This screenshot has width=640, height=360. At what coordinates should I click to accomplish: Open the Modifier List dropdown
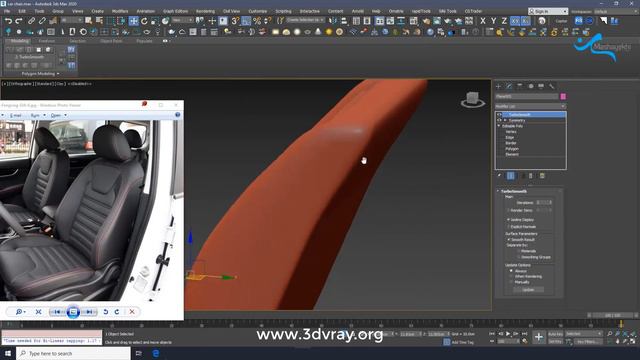[x=530, y=106]
